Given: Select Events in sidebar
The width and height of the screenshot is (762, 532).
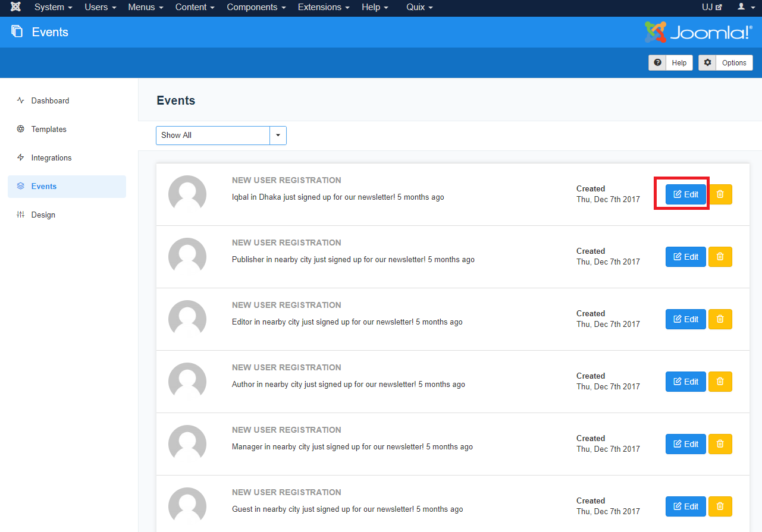Looking at the screenshot, I should coord(67,186).
